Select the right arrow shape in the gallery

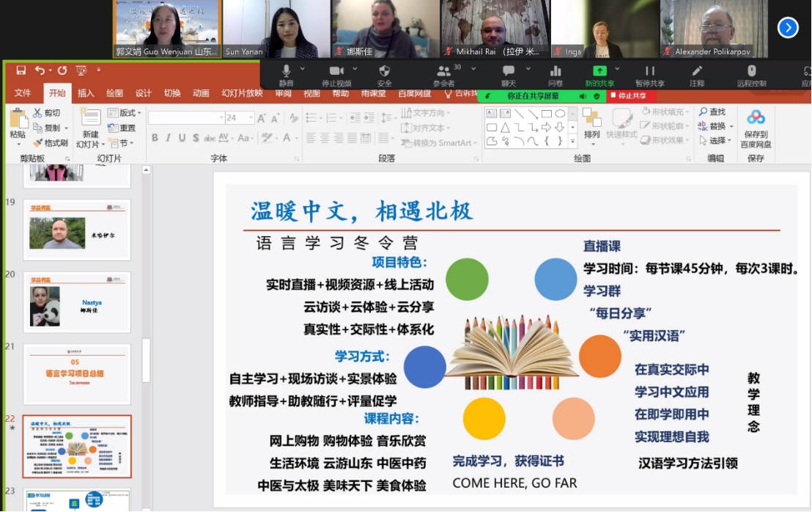tap(546, 127)
